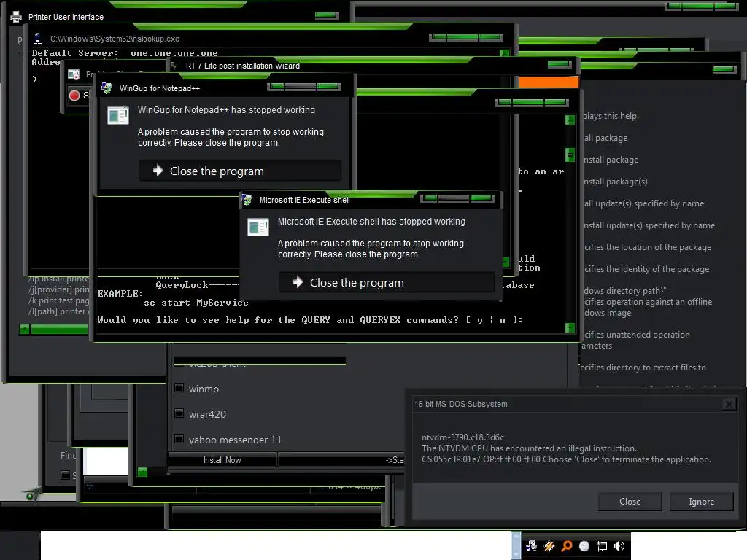Close the program in IE Execute shell dialog
The width and height of the screenshot is (747, 560).
coord(387,282)
